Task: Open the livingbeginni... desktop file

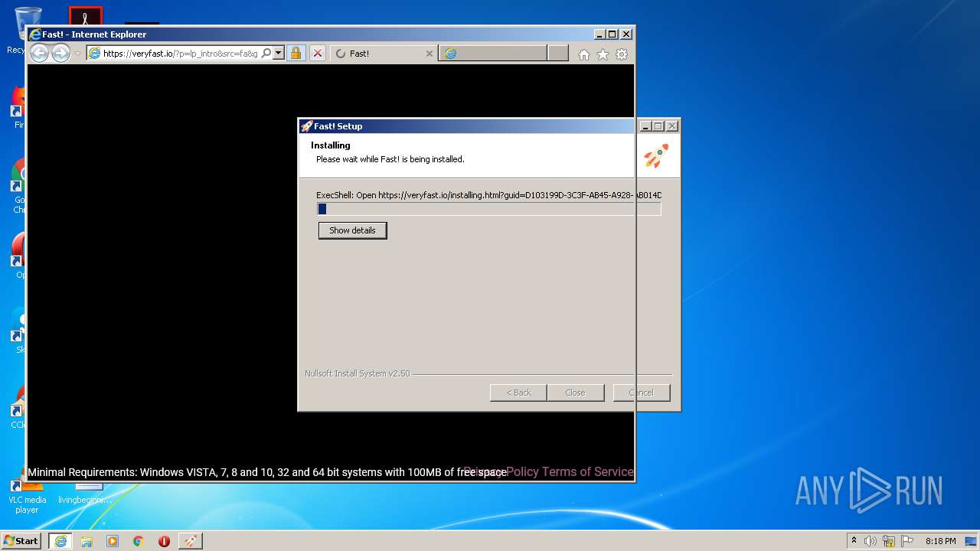Action: coord(86,493)
